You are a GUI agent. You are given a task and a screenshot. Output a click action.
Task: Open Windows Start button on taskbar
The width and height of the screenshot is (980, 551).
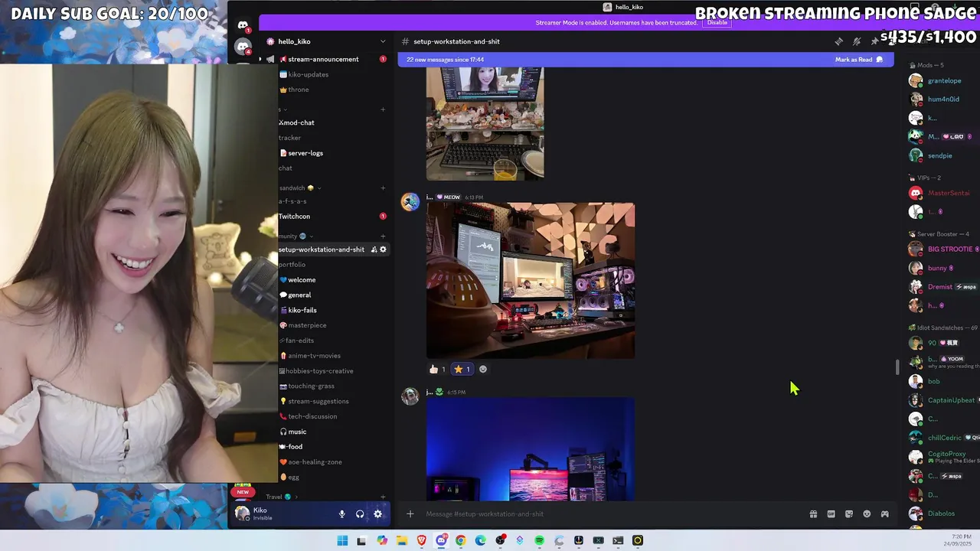pos(342,540)
